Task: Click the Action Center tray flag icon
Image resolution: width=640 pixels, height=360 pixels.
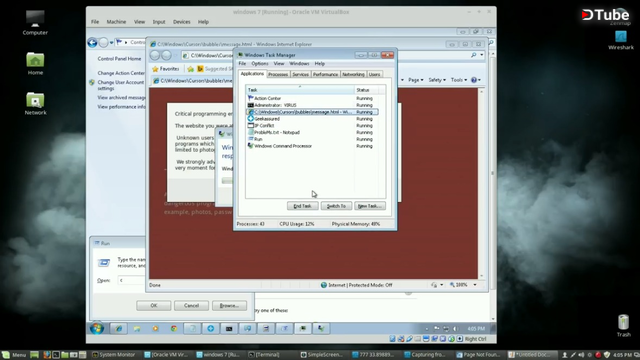Action: [437, 329]
